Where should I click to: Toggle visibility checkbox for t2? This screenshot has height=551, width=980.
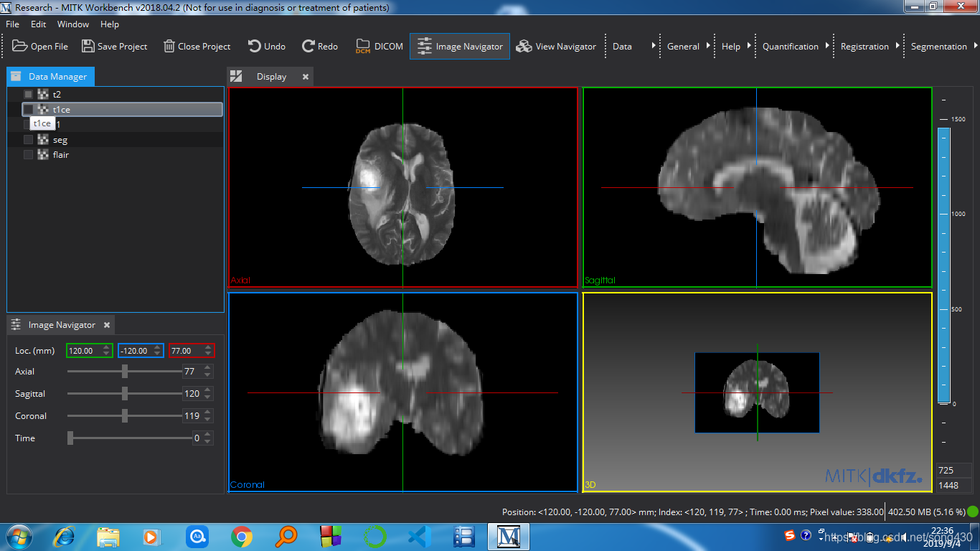click(28, 94)
